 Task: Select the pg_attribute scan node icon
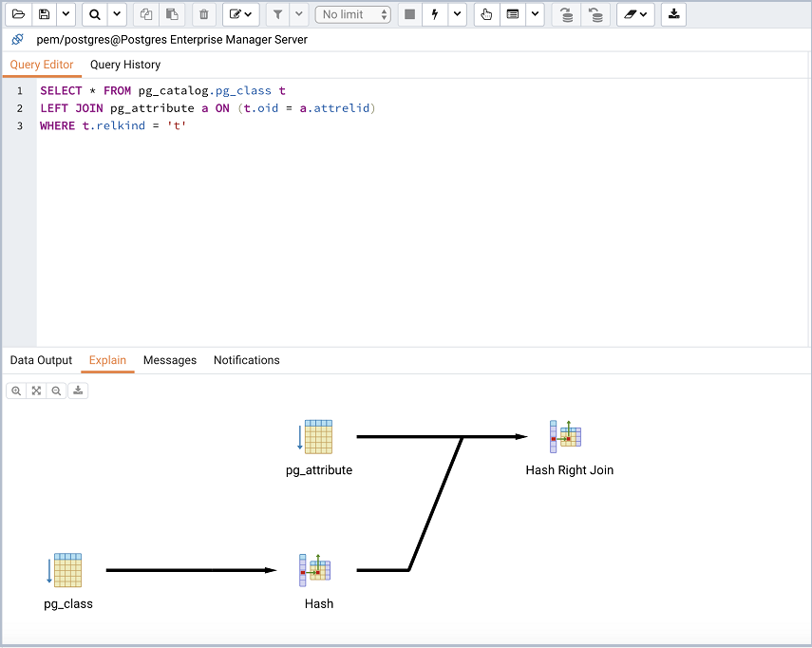[x=315, y=437]
